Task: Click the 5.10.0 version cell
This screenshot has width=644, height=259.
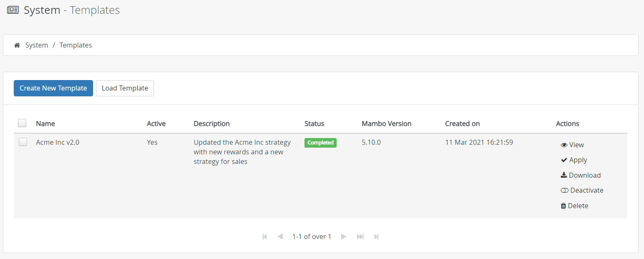Action: point(371,142)
